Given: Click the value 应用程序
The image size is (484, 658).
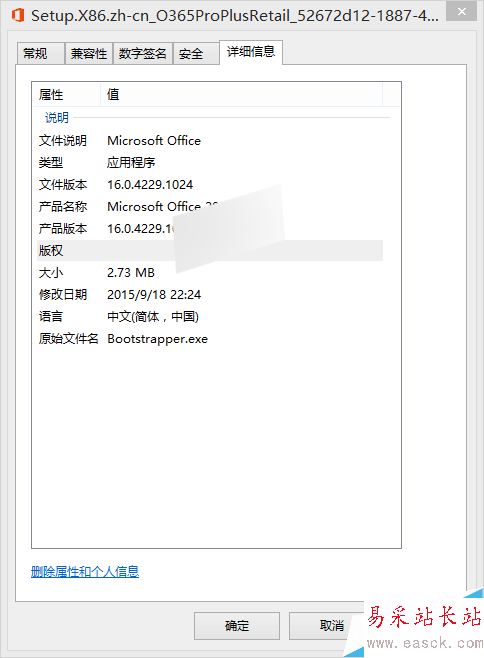Looking at the screenshot, I should 131,162.
